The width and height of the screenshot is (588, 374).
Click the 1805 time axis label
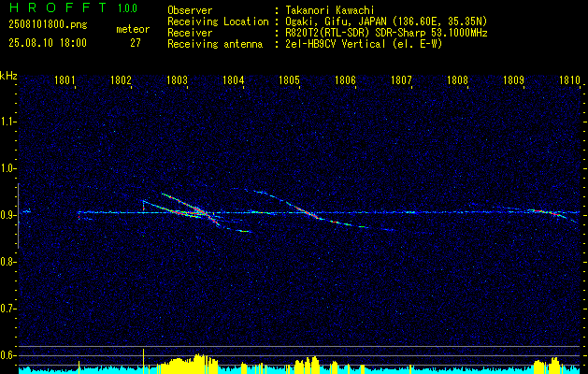click(x=290, y=79)
